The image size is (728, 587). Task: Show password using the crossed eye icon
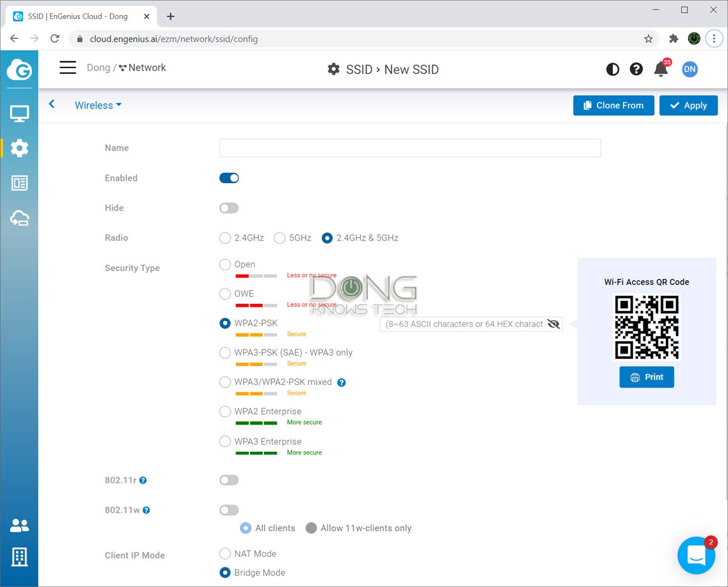click(x=553, y=324)
